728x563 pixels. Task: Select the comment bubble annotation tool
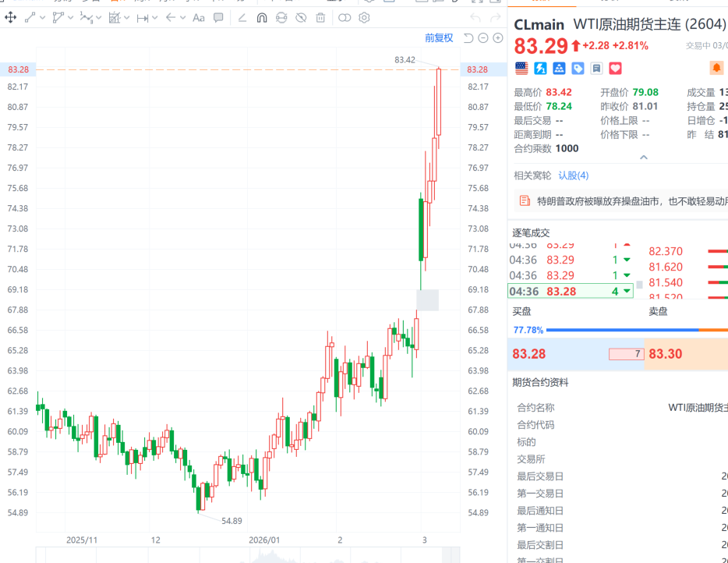[218, 17]
